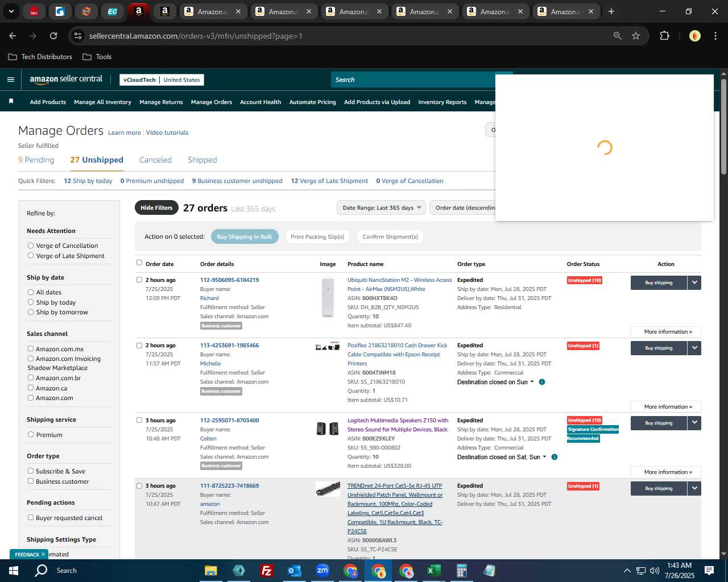
Task: Click the amazon seller central logo
Action: click(66, 80)
